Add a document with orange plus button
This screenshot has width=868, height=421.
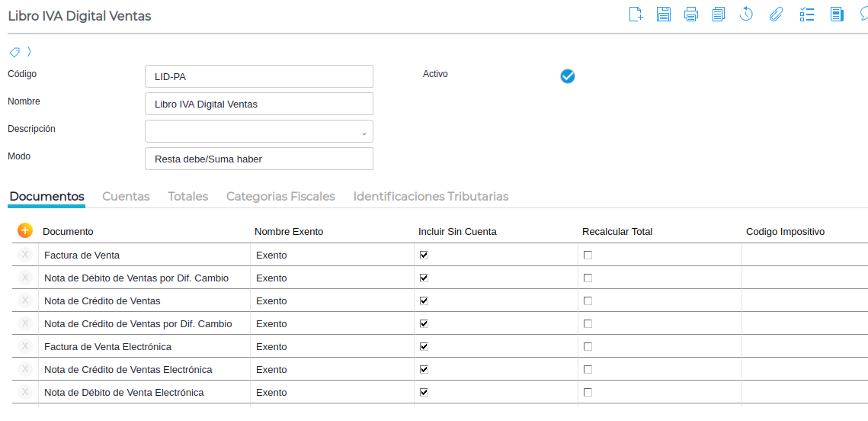25,230
